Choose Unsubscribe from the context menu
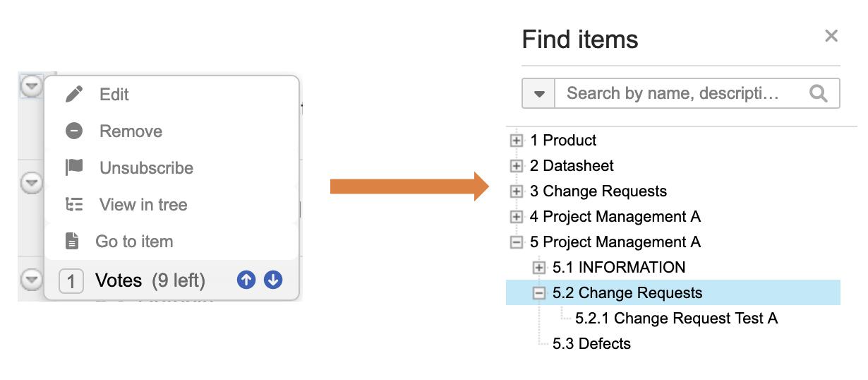The width and height of the screenshot is (868, 380). click(x=146, y=168)
